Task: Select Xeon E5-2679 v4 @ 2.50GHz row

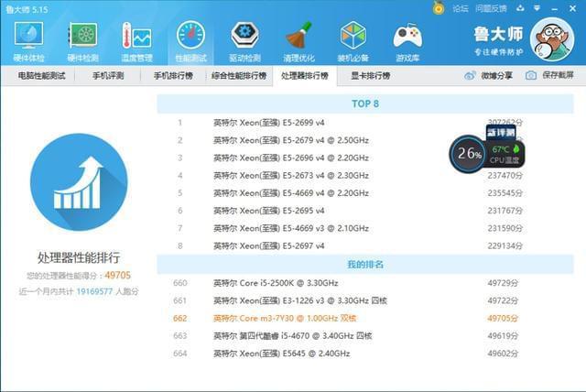Action: point(365,140)
